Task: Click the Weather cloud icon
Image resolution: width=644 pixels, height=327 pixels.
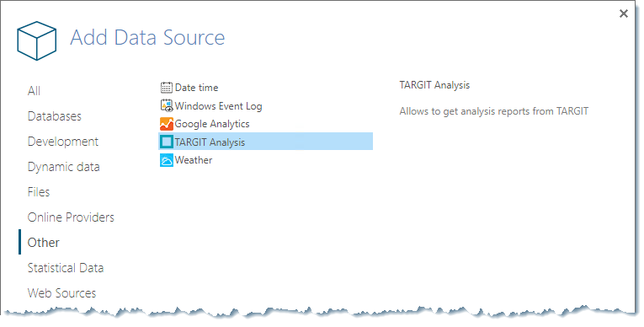Action: click(x=167, y=160)
